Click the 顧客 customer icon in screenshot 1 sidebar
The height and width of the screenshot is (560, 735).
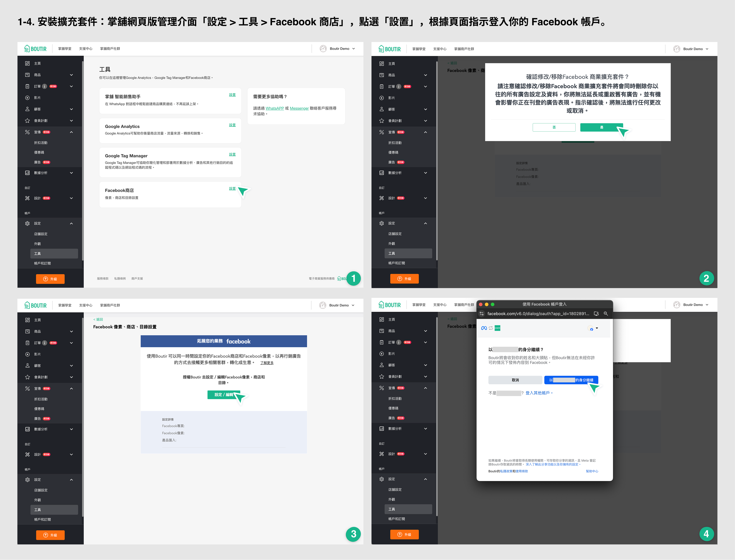click(x=27, y=109)
